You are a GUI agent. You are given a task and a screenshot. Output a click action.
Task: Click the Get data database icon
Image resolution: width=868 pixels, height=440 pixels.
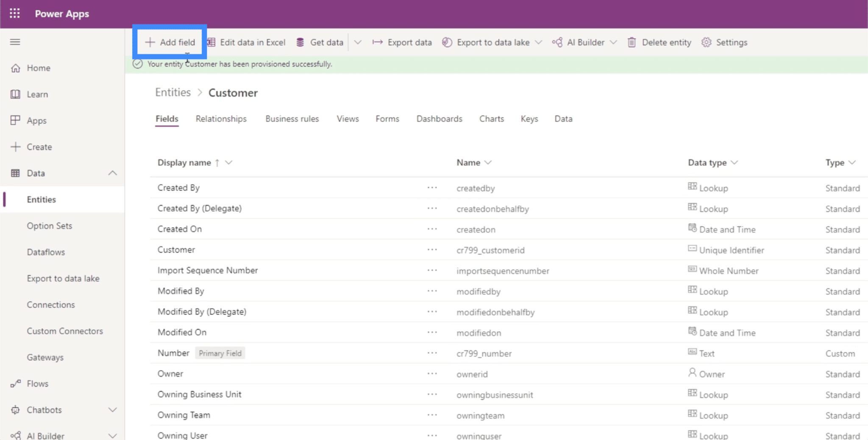coord(300,42)
